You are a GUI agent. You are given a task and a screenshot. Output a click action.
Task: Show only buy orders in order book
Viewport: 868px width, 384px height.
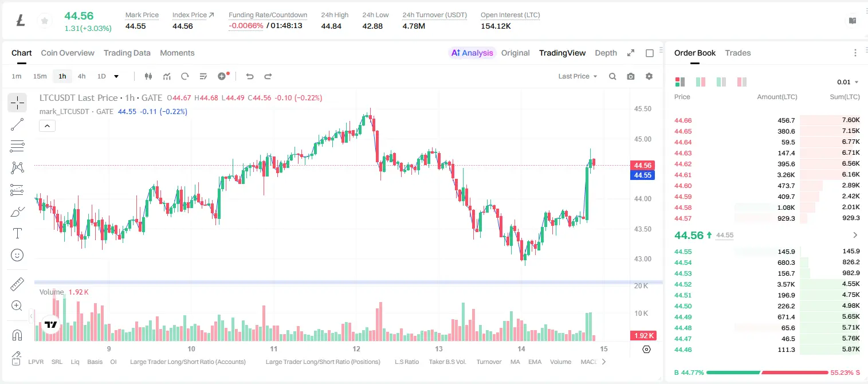721,82
